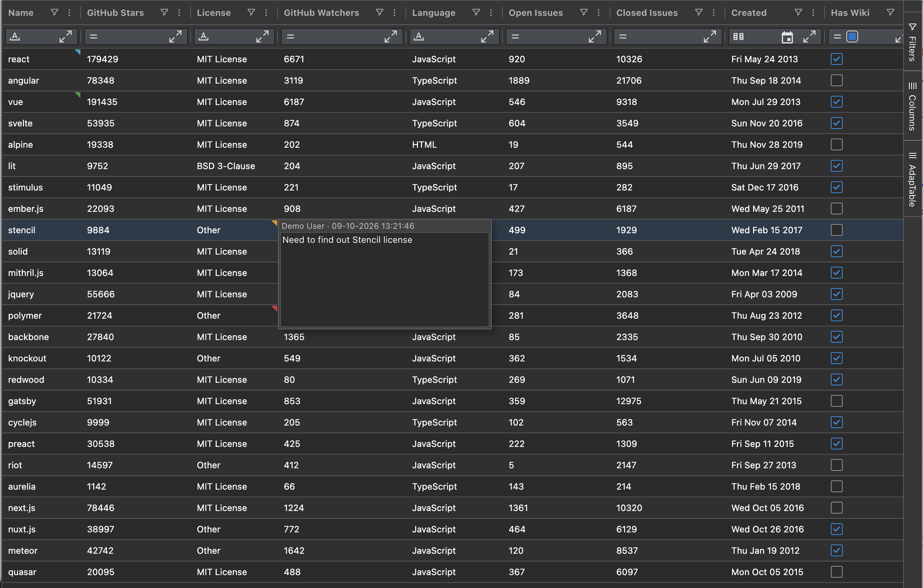The height and width of the screenshot is (588, 923).
Task: Change the Language filter predicate selector
Action: pos(419,37)
